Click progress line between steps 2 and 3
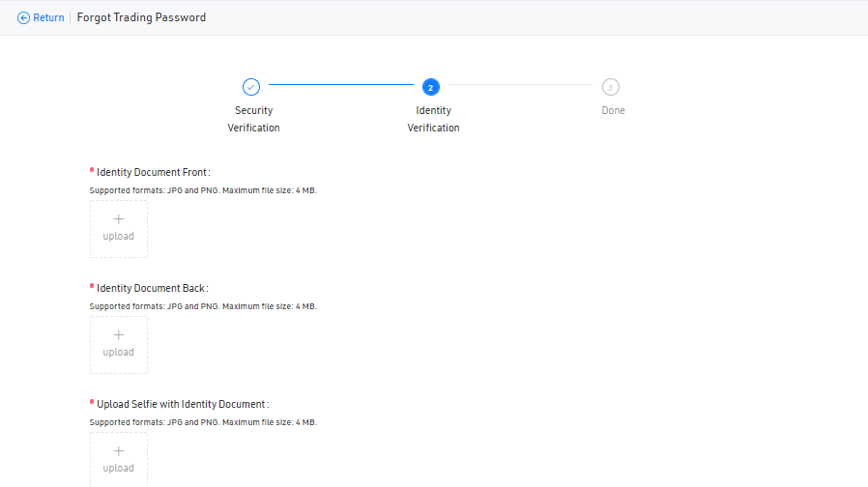The width and height of the screenshot is (868, 487). (x=520, y=85)
